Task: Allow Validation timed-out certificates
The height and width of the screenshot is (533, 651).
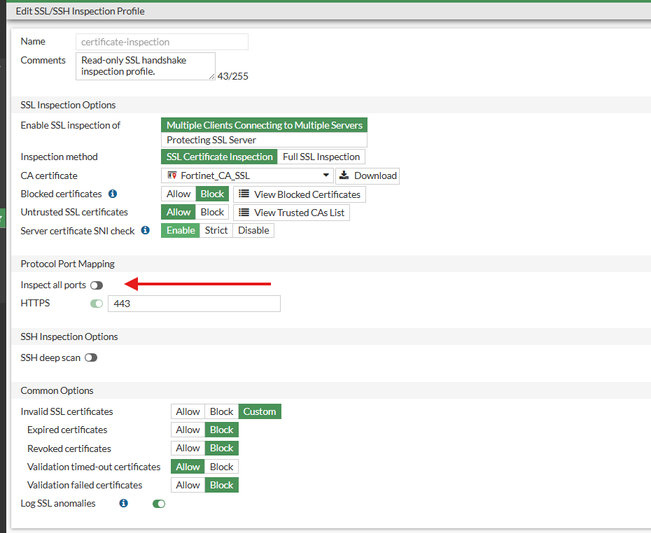Action: coord(188,467)
